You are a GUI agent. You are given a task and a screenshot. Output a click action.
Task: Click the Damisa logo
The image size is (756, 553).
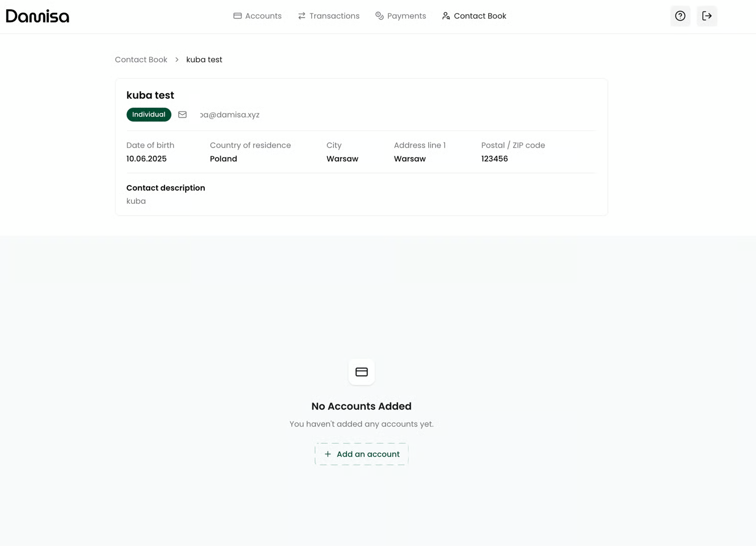coord(38,16)
